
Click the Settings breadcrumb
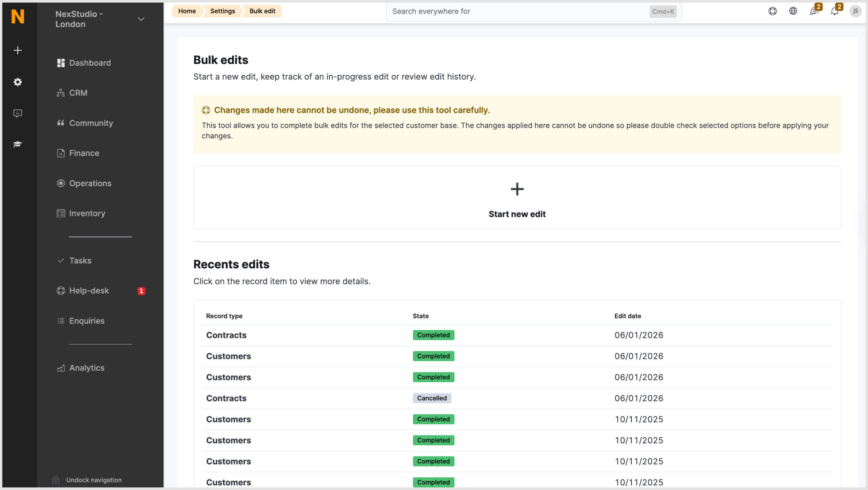(x=222, y=11)
